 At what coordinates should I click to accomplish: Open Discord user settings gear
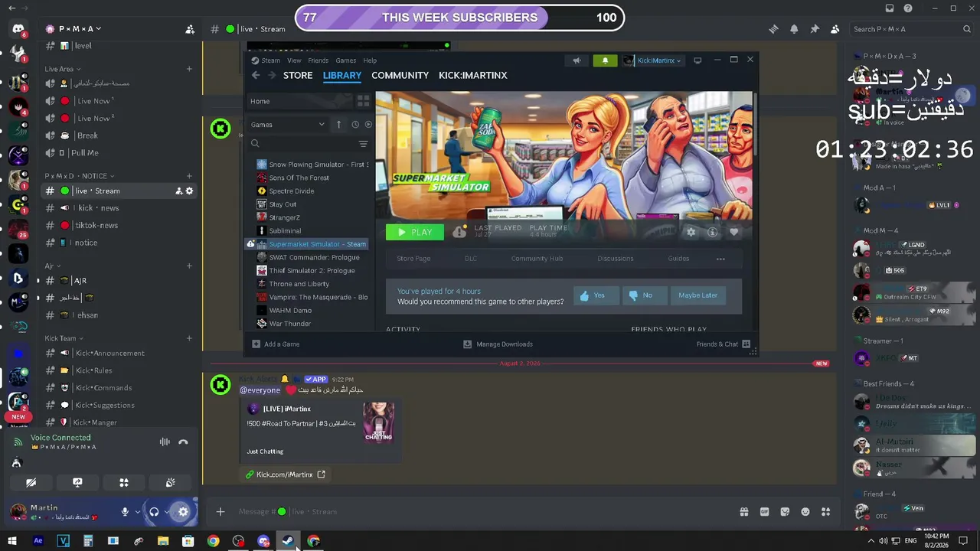point(183,512)
